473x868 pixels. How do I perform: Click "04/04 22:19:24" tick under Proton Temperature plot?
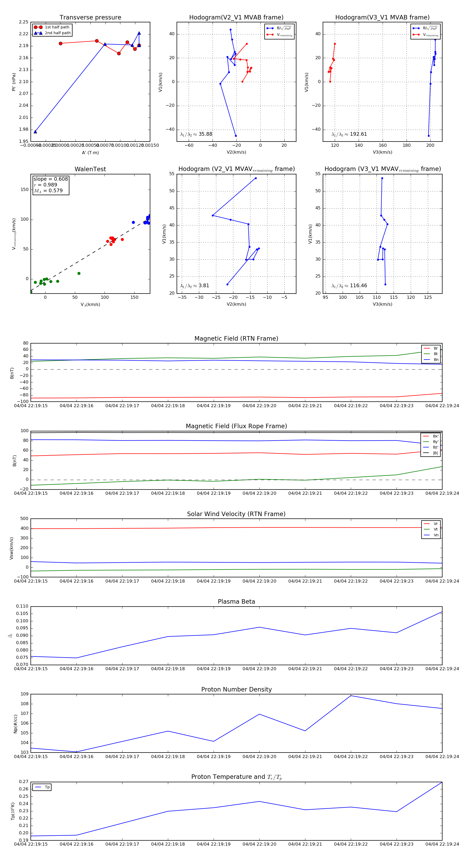442,844
